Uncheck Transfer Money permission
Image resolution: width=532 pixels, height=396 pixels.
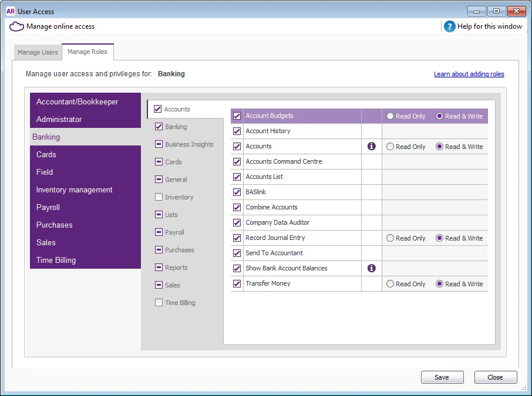237,284
